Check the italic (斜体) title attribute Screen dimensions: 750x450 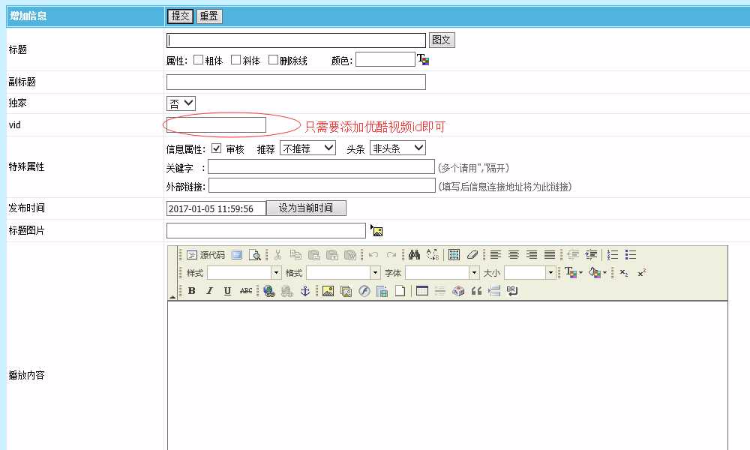coord(236,60)
